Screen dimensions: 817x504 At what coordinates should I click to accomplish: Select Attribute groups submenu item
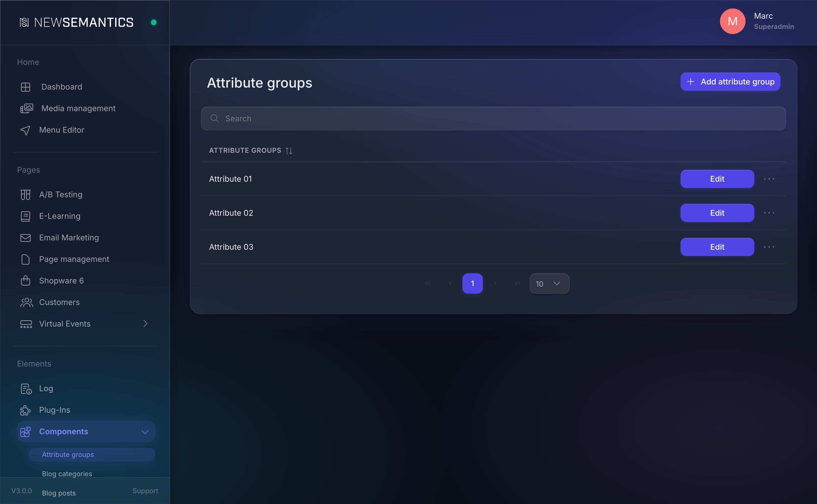tap(92, 455)
